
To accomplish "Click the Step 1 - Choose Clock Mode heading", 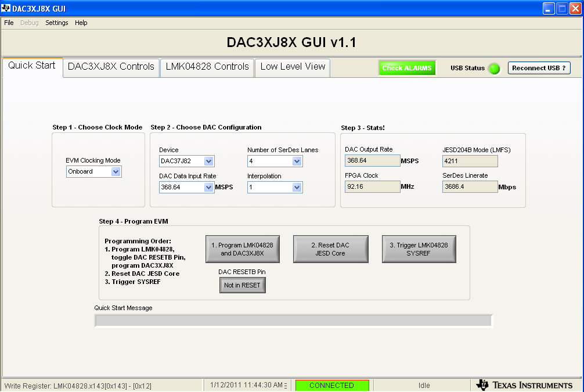I will (x=97, y=127).
